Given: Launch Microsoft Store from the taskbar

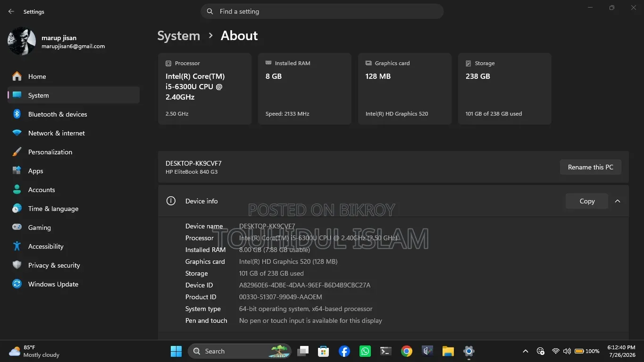Looking at the screenshot, I should [323, 351].
